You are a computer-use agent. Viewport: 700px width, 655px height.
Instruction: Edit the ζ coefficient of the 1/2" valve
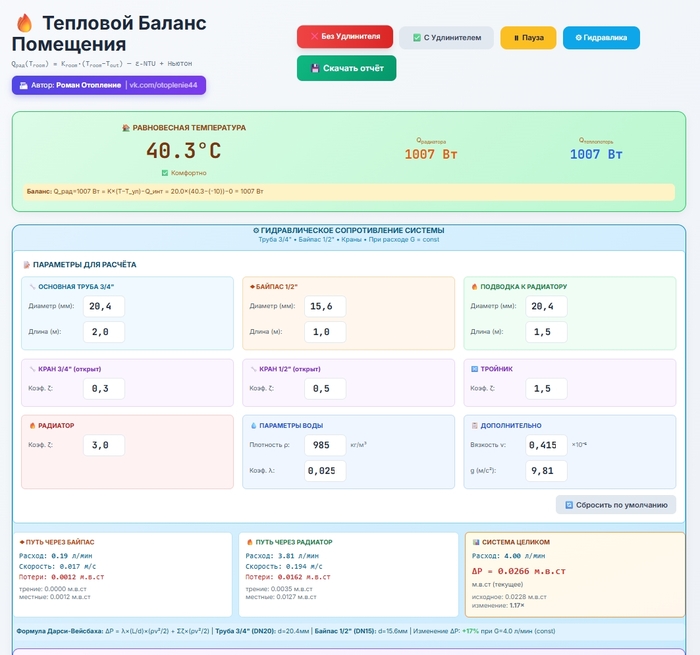click(324, 388)
